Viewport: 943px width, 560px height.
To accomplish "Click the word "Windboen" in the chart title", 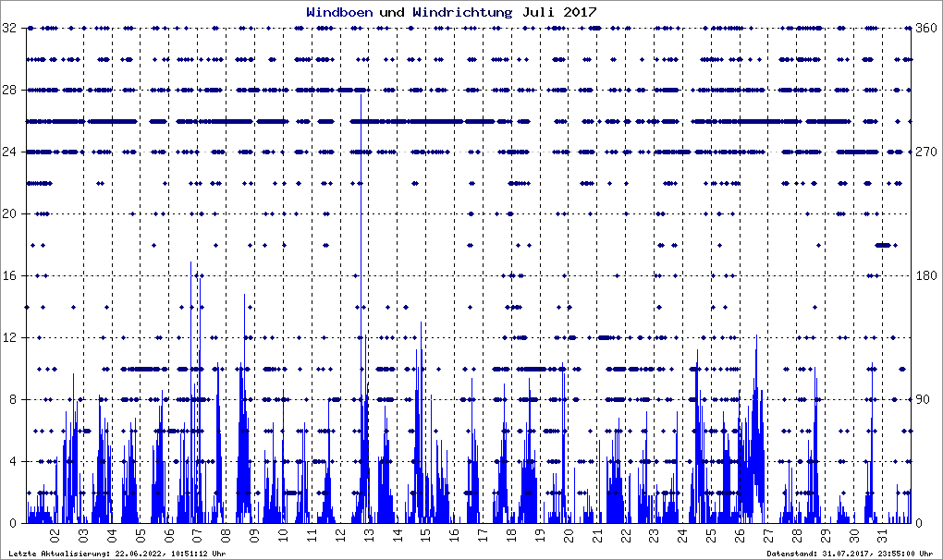I will (340, 12).
